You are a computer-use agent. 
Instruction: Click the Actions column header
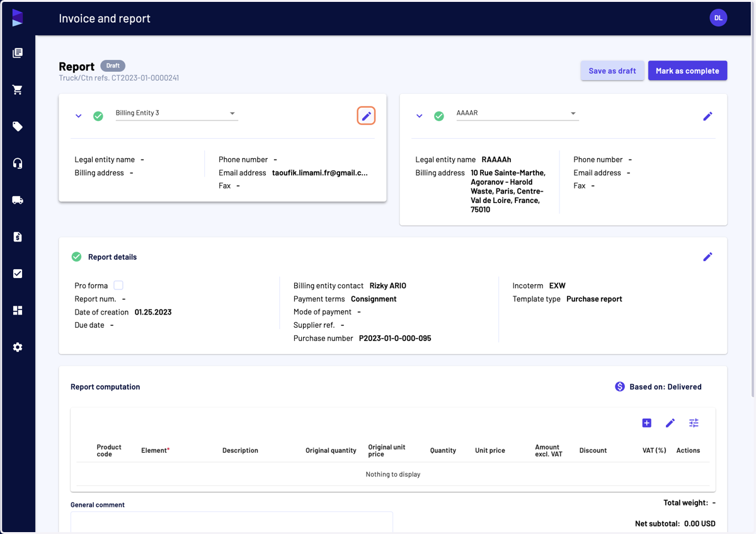point(688,450)
